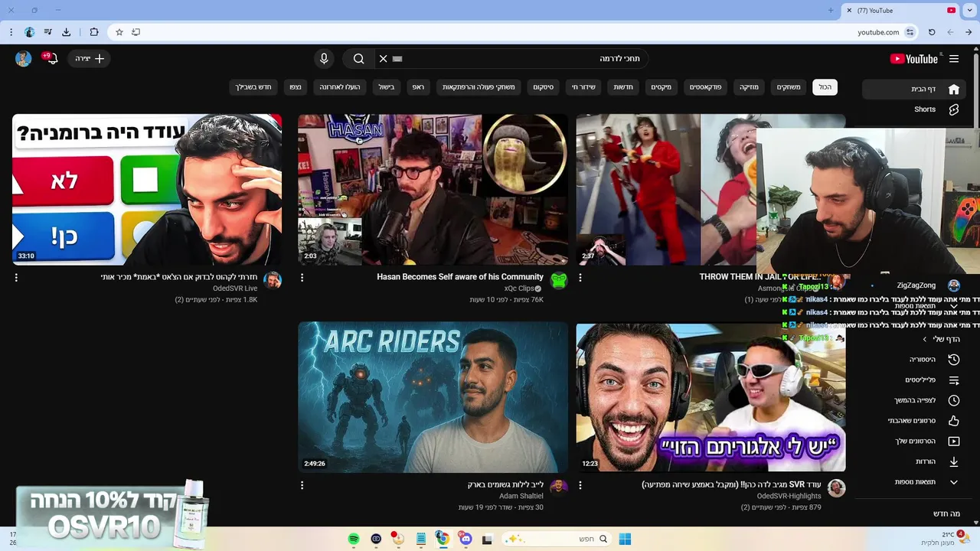Open Chrome downloads icon
The image size is (980, 551).
(x=67, y=32)
